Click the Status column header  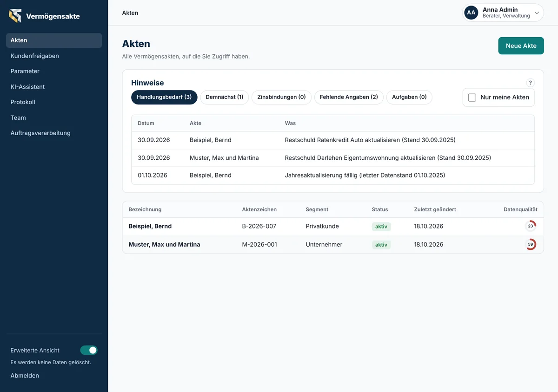point(380,209)
